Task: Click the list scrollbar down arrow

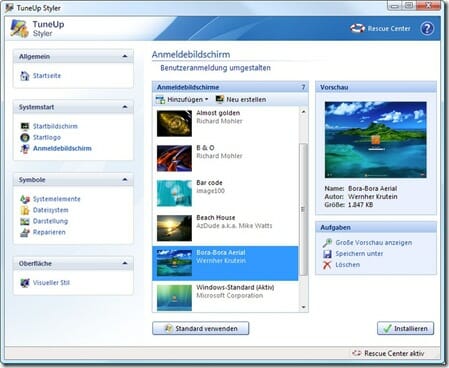Action: [x=303, y=307]
